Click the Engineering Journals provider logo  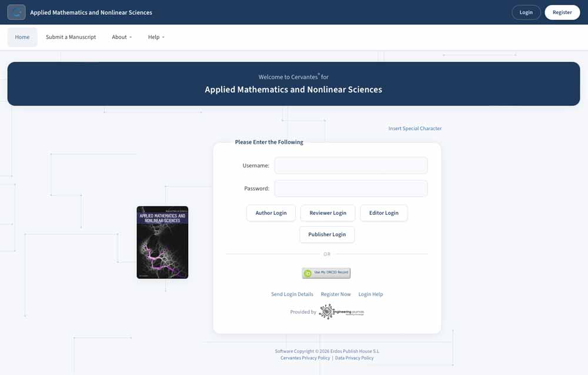[341, 311]
